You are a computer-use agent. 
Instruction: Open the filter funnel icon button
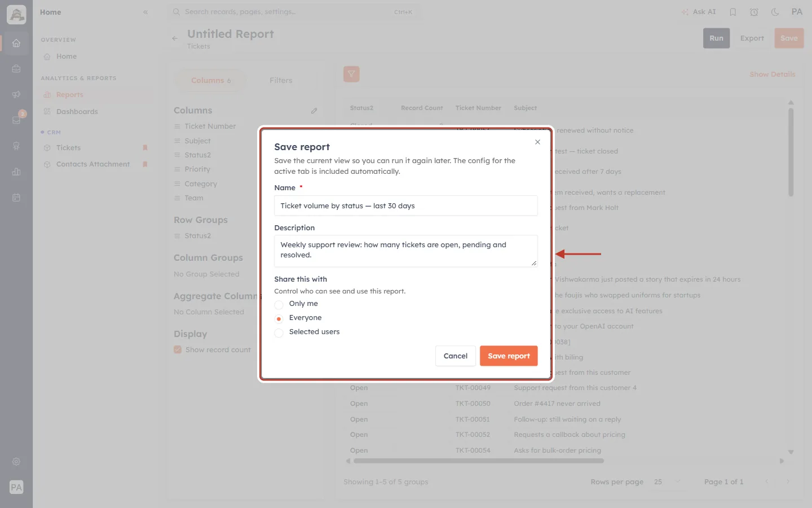(x=351, y=74)
